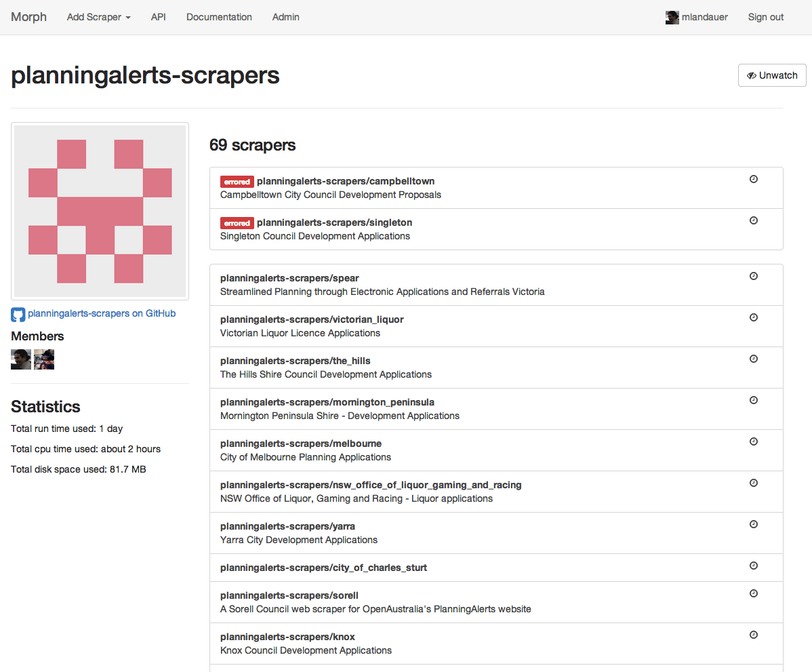The height and width of the screenshot is (672, 812).
Task: Open the Documentation page
Action: click(219, 17)
